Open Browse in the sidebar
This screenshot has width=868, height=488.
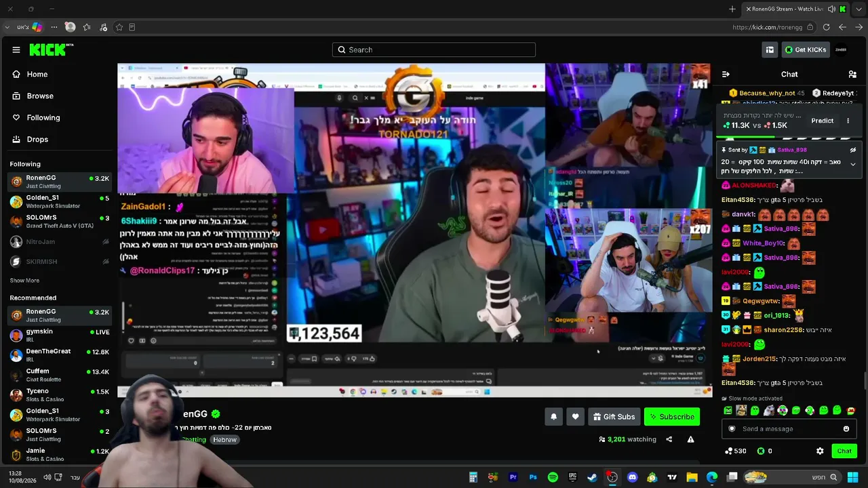coord(58,96)
